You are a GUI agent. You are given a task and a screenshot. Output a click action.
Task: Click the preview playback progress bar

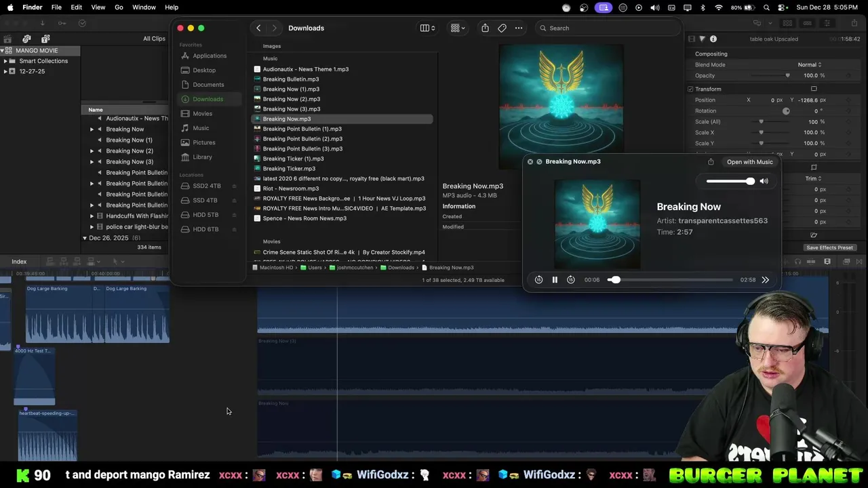[x=671, y=280]
